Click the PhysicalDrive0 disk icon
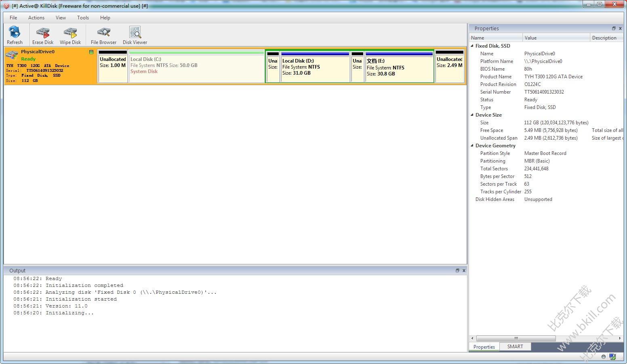627x364 pixels. [x=12, y=55]
